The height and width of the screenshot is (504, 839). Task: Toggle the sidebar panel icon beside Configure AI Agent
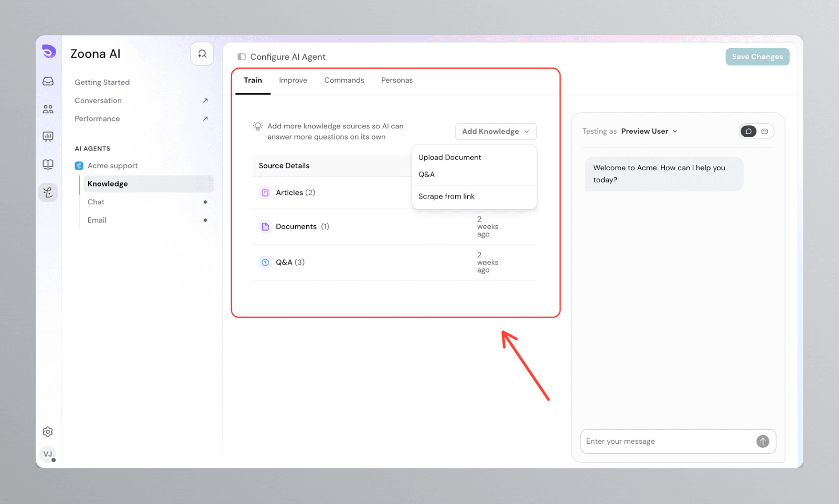242,57
